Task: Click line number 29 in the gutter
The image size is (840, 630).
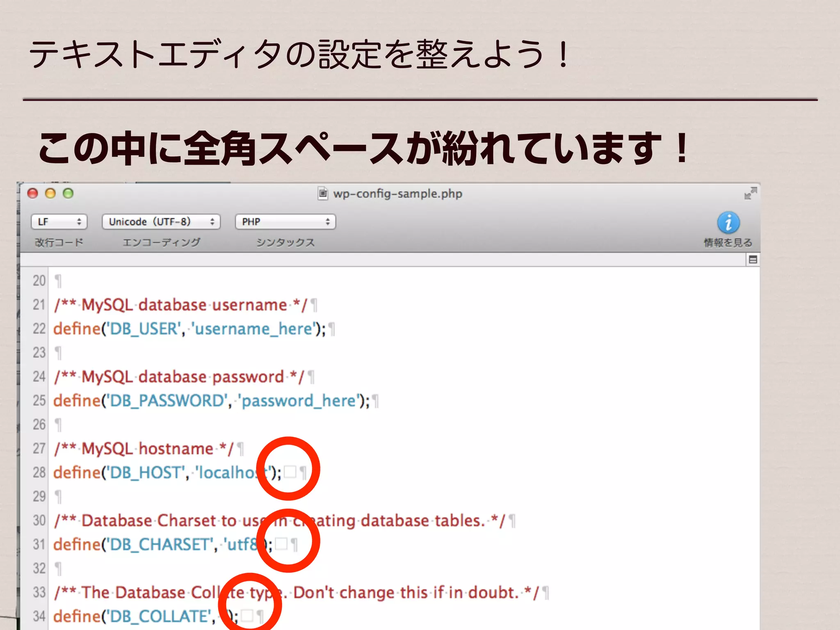Action: 39,497
